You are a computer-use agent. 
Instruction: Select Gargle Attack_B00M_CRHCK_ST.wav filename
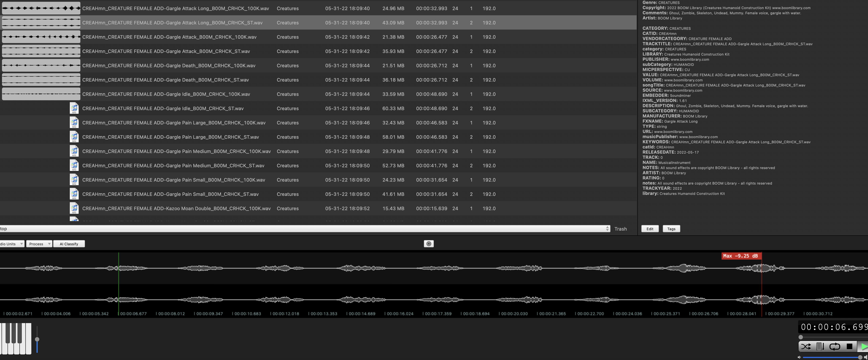(166, 51)
